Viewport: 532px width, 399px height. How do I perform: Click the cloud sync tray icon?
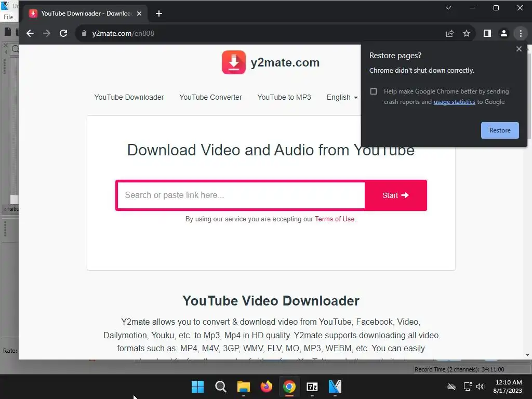[451, 387]
